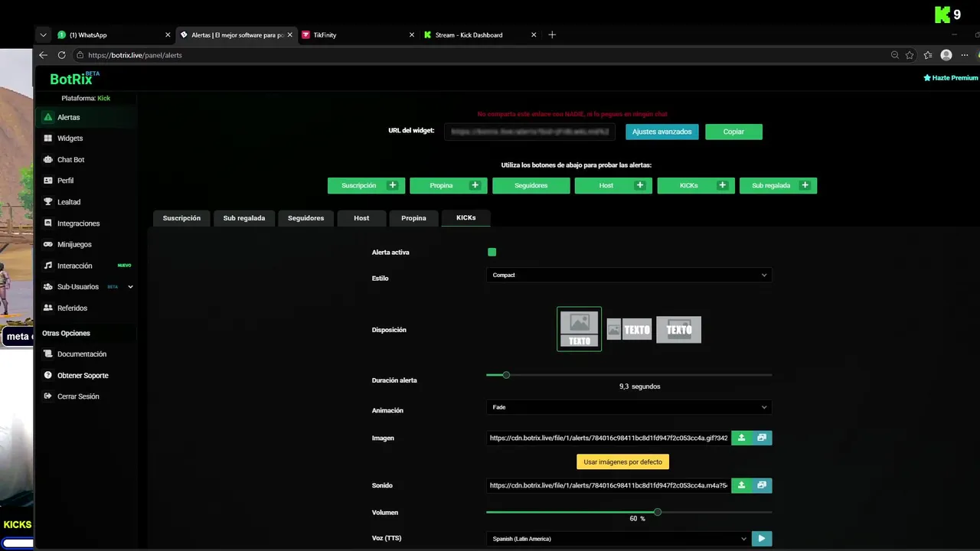Click the Sonido URL input field
Image resolution: width=980 pixels, height=551 pixels.
(x=609, y=485)
